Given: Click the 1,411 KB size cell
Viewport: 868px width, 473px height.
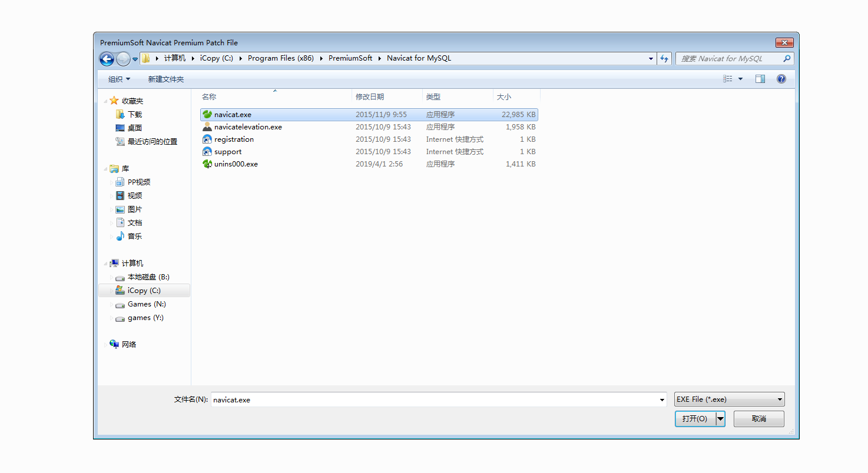Looking at the screenshot, I should click(x=521, y=164).
